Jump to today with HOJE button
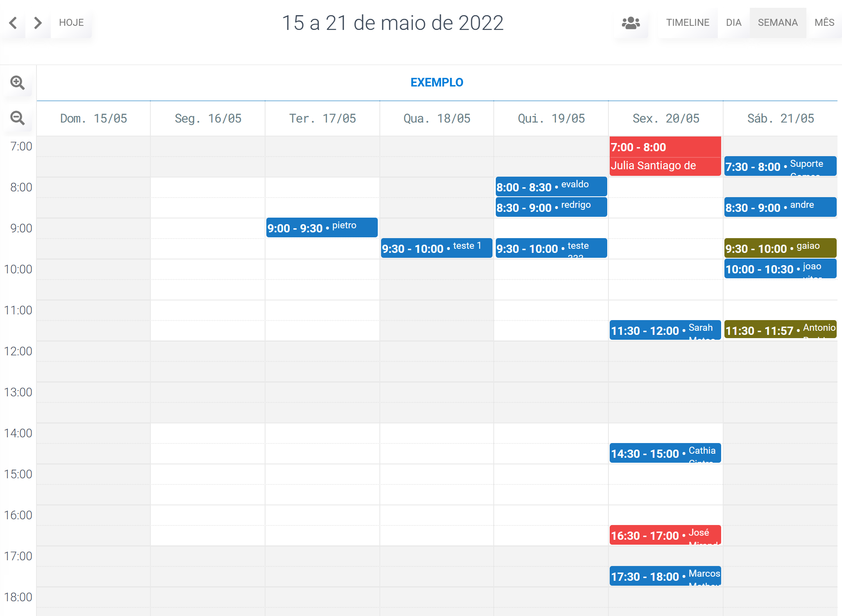The image size is (842, 616). pyautogui.click(x=71, y=23)
